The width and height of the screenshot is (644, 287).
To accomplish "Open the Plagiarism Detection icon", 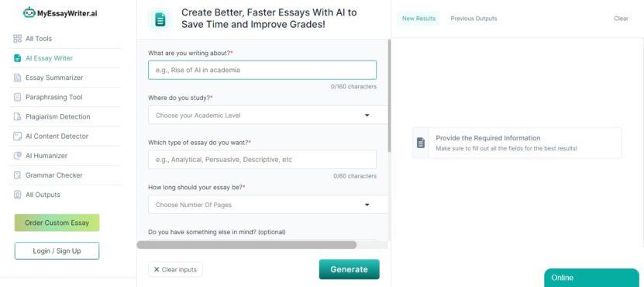I will [x=17, y=117].
